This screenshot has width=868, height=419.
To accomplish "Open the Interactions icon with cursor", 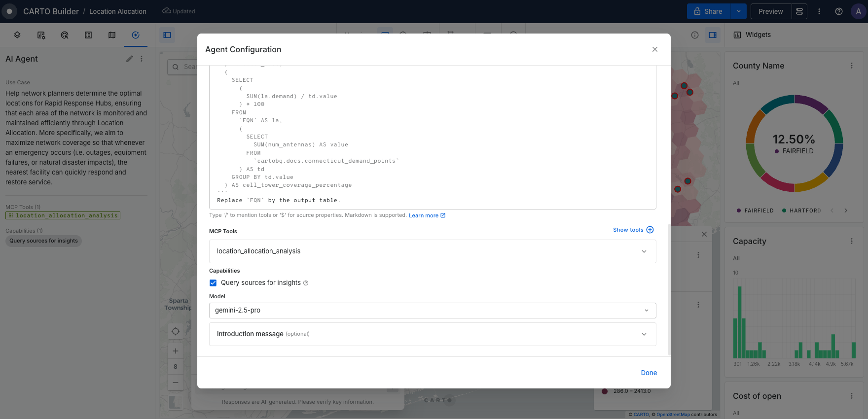I will [x=65, y=35].
